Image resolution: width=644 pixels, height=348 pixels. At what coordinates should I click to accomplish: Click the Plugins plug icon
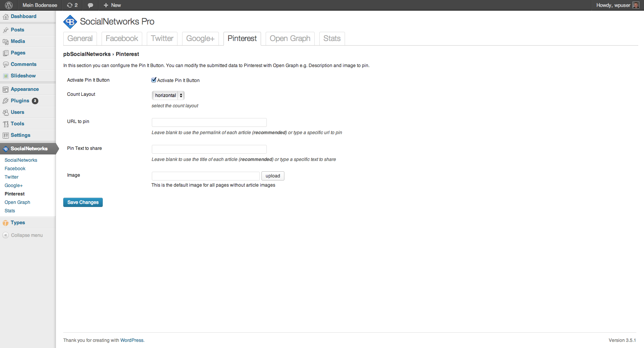point(6,101)
